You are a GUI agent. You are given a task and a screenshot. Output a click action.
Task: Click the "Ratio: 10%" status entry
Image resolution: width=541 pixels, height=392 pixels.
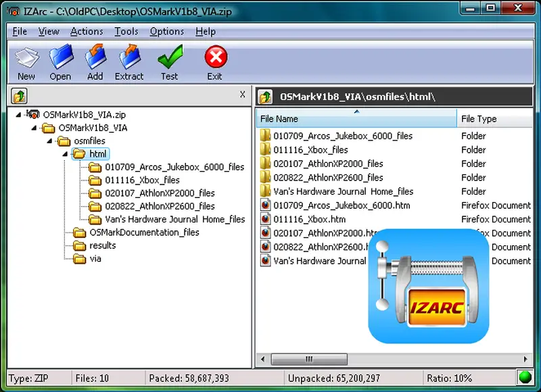(449, 378)
